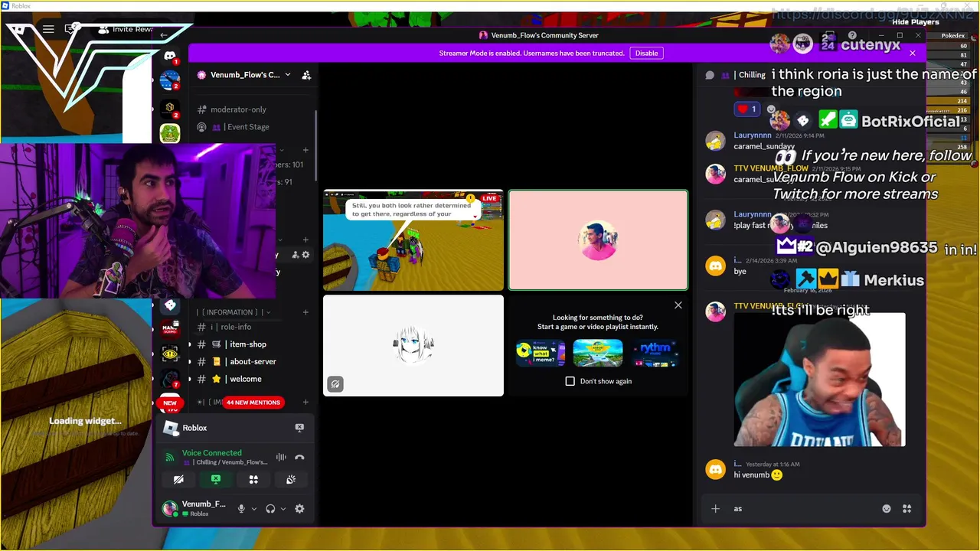This screenshot has height=551, width=980.
Task: Click the back arrow above the server list
Action: [164, 35]
